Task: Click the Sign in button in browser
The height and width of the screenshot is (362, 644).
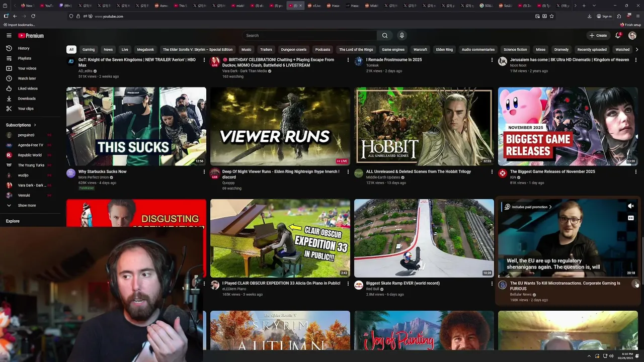Action: click(x=604, y=16)
